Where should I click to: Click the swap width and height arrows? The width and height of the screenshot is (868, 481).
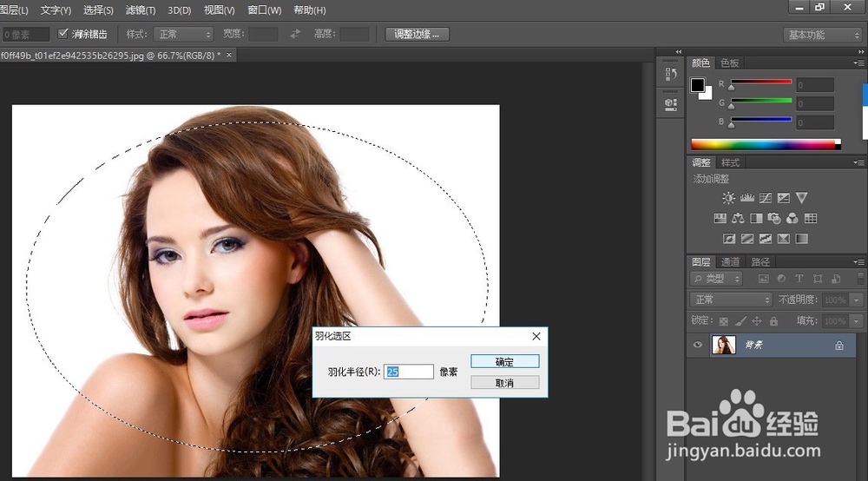tap(295, 35)
